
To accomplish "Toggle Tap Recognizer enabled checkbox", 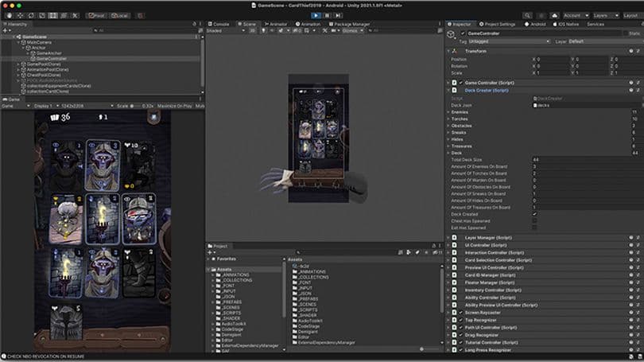I will coord(461,320).
